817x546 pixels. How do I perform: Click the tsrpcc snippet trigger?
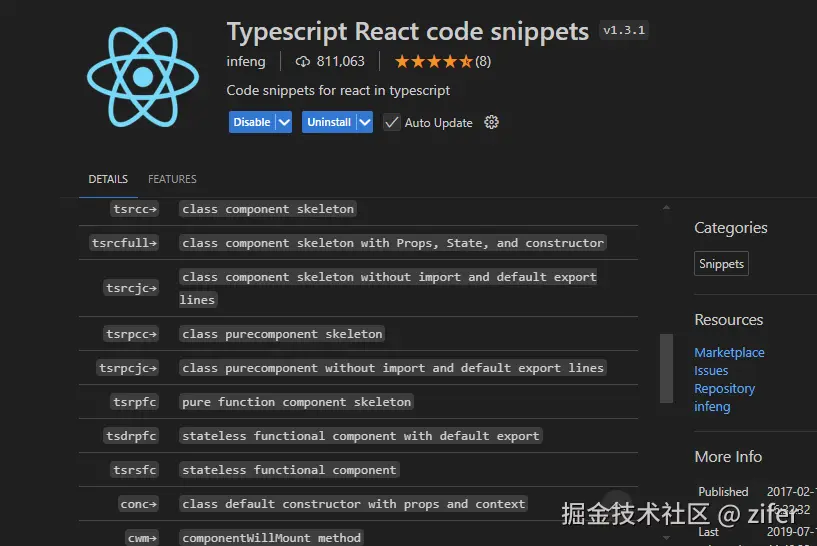click(x=131, y=334)
